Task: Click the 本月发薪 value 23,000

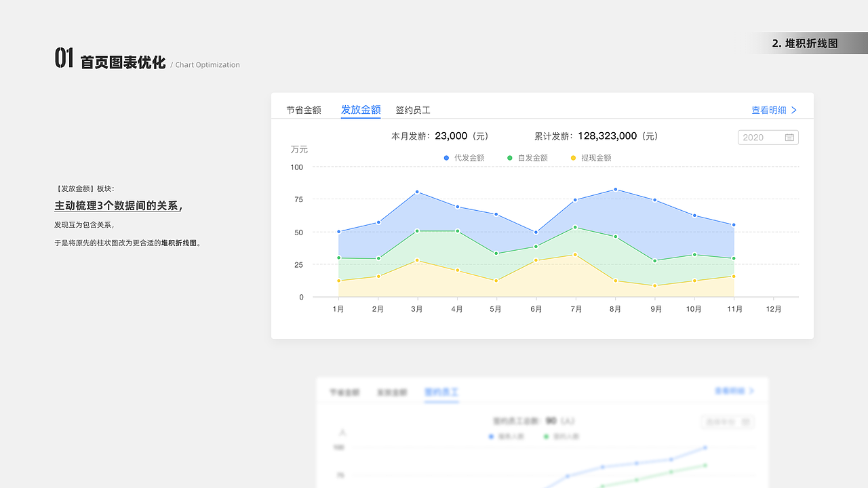Action: click(451, 136)
